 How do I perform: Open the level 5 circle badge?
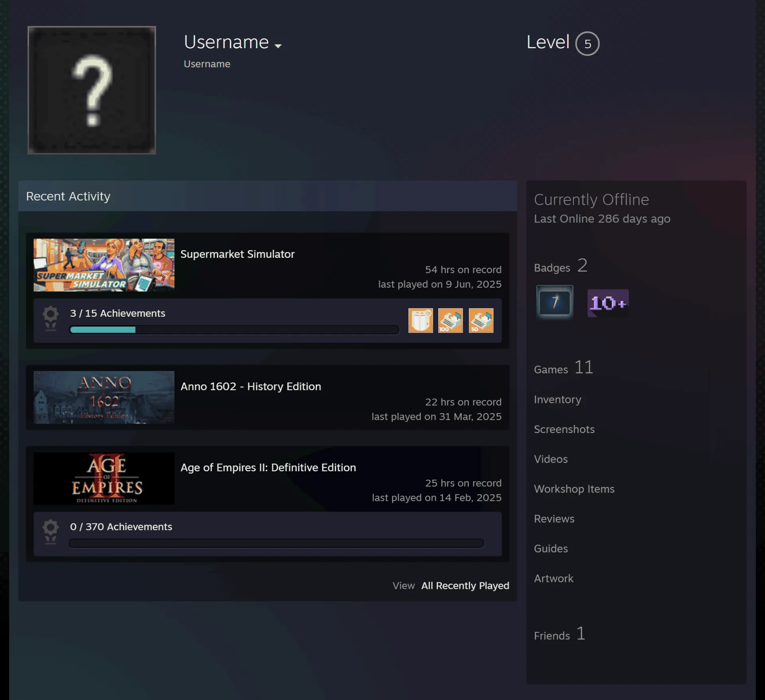(587, 43)
